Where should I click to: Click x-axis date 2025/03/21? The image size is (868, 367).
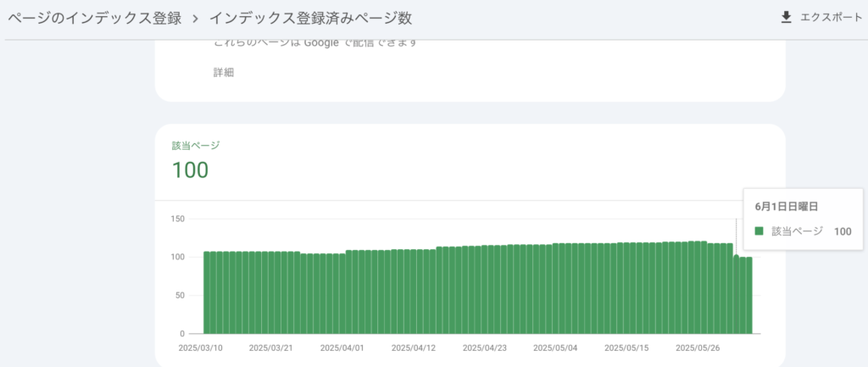click(x=271, y=348)
